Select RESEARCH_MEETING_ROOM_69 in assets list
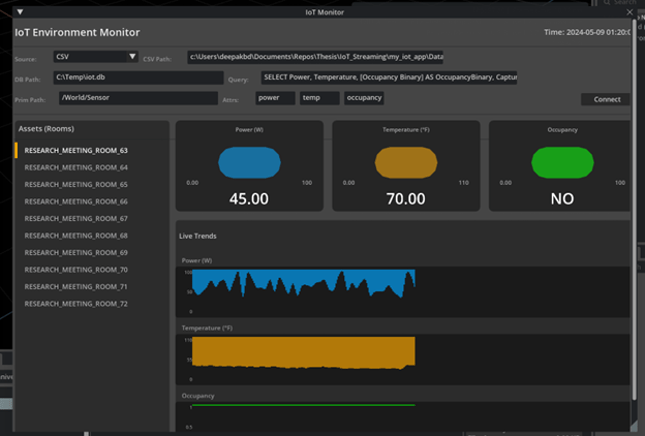645x436 pixels. point(76,253)
